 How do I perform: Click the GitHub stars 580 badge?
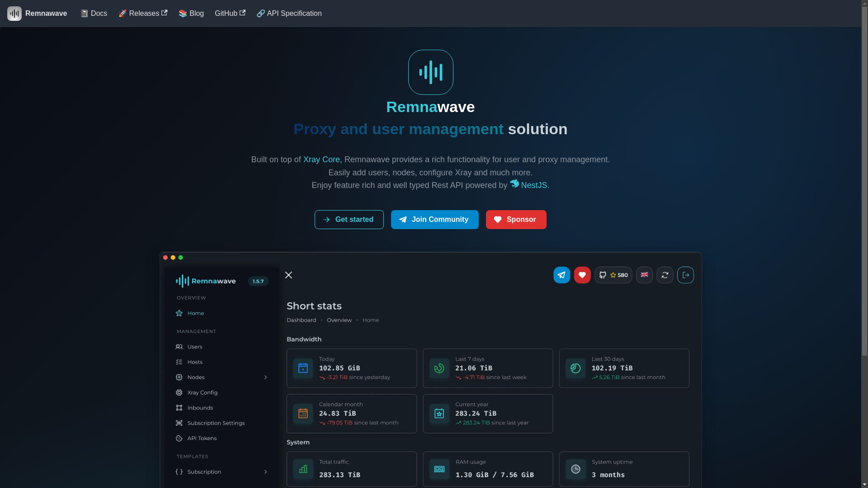pyautogui.click(x=613, y=275)
